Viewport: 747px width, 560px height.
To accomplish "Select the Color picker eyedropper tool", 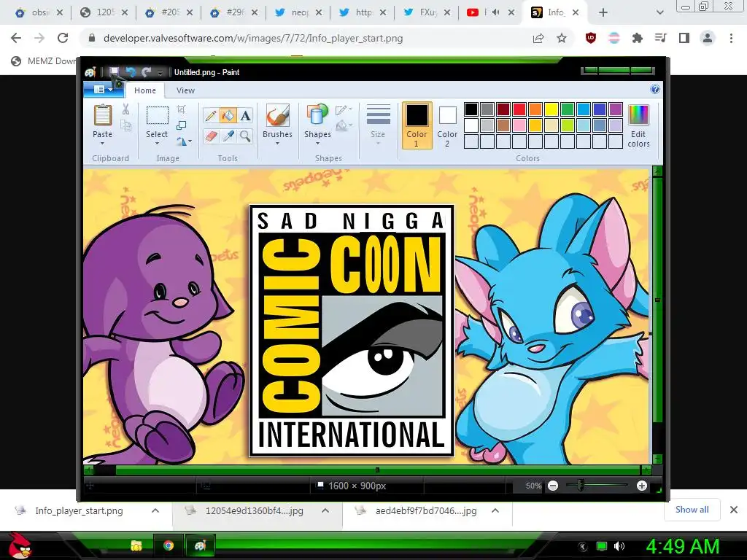I will (x=228, y=136).
